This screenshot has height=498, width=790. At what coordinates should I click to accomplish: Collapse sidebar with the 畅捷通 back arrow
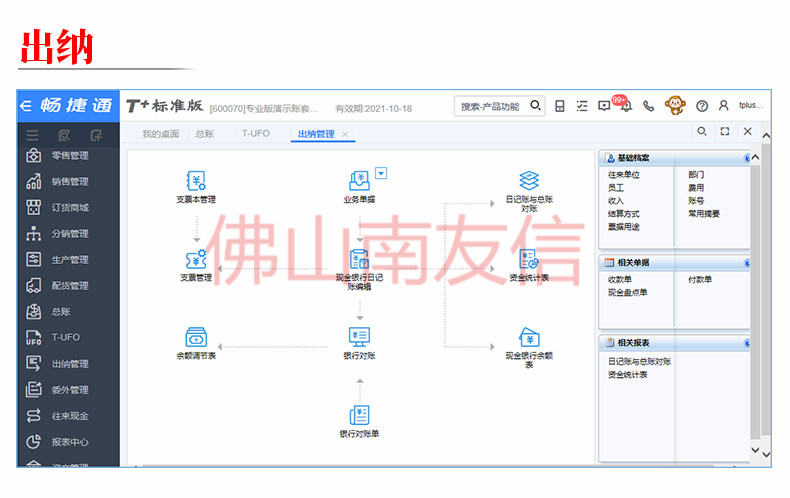point(26,106)
